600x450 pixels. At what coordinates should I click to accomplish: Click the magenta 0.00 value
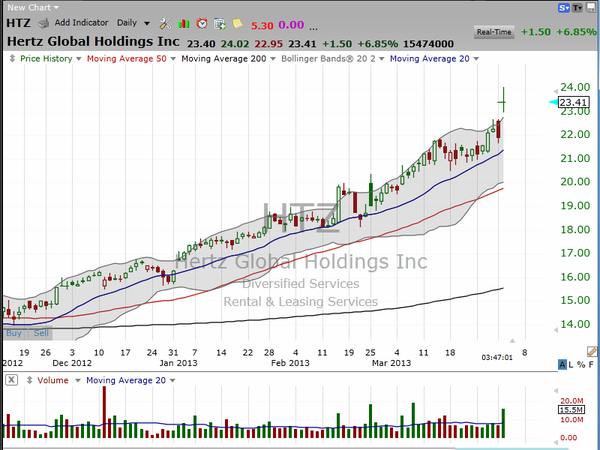point(291,25)
